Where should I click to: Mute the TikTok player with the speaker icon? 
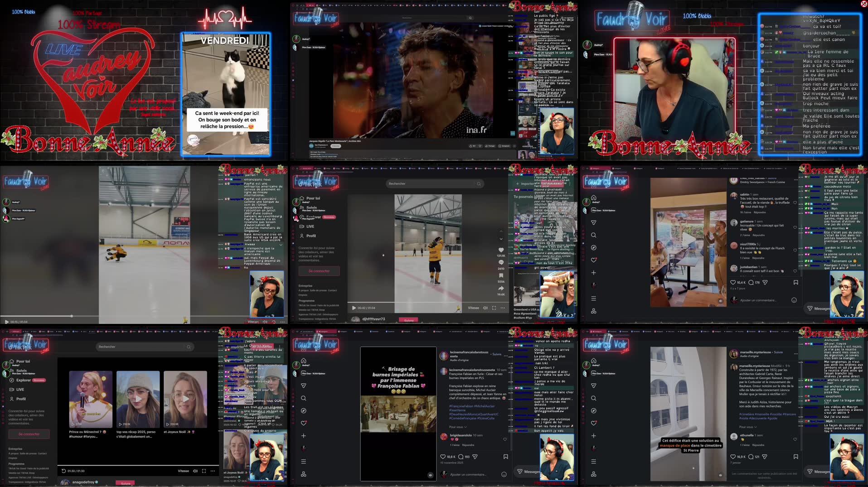tap(485, 308)
